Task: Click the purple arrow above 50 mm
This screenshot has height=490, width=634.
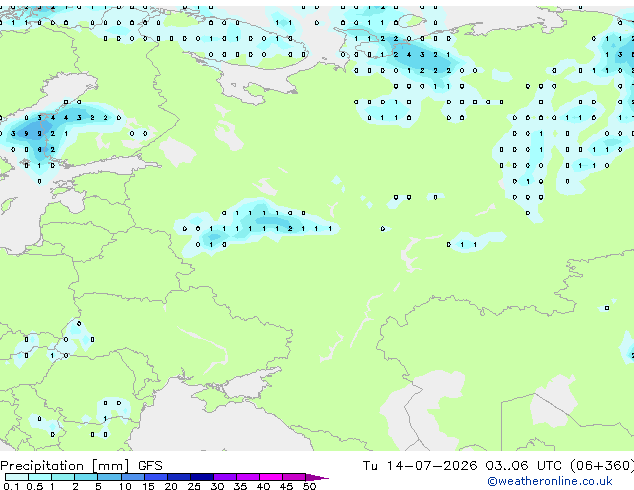Action: [x=317, y=477]
